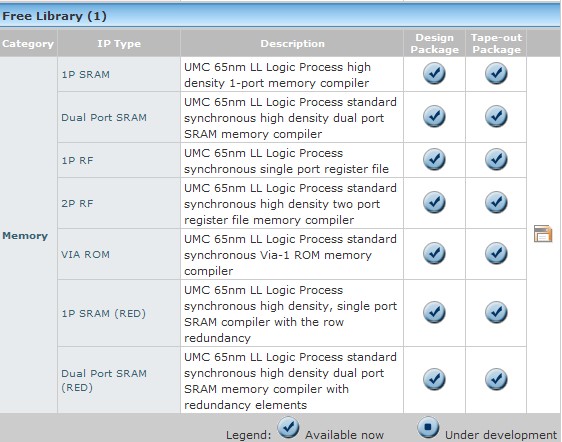The image size is (562, 442).
Task: Open the 2P RF IP type link
Action: tap(77, 203)
